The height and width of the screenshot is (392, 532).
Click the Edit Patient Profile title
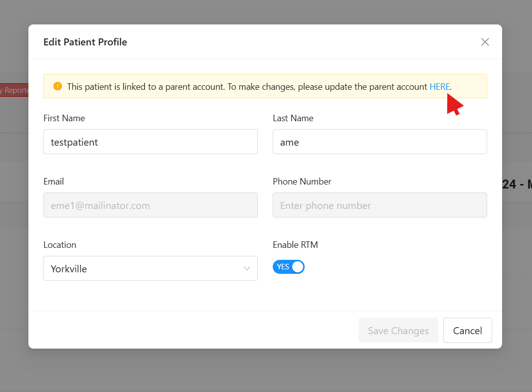(85, 42)
